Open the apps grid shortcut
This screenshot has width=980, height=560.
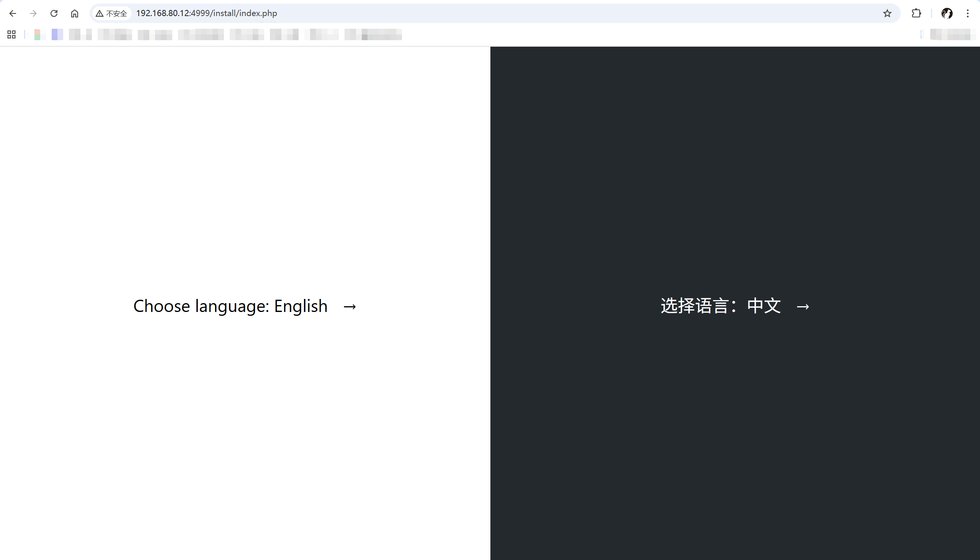pyautogui.click(x=11, y=34)
